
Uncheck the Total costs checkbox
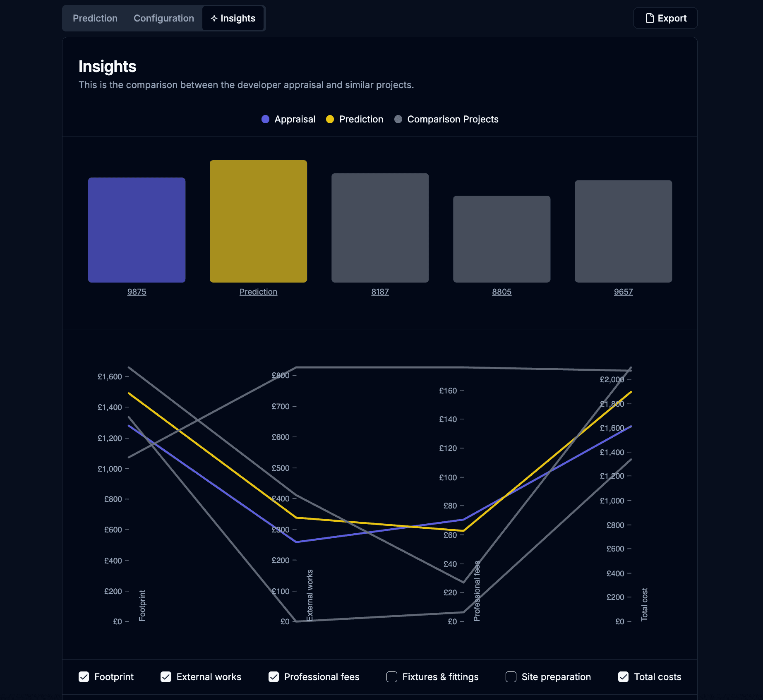click(x=624, y=677)
